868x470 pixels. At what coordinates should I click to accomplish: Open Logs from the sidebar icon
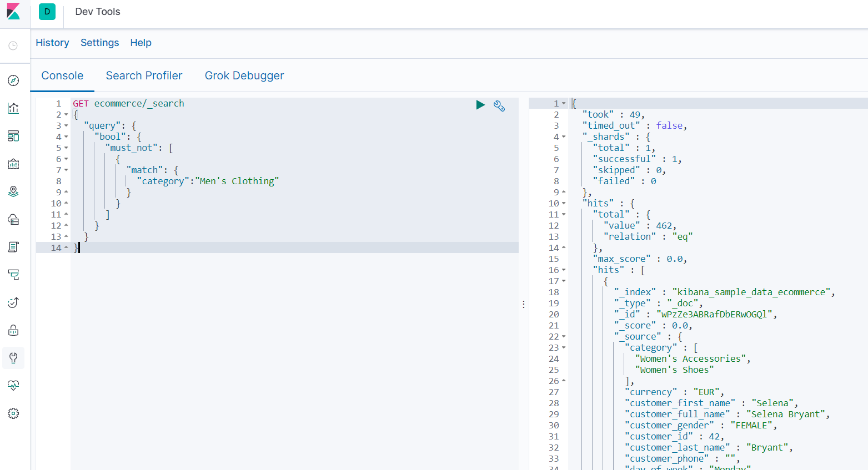13,247
